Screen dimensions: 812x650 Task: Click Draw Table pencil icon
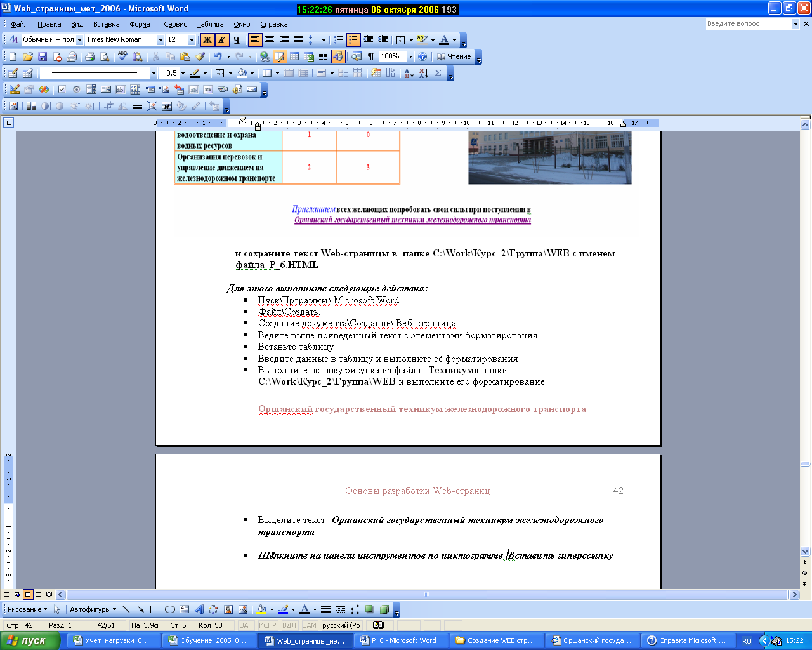click(x=13, y=73)
